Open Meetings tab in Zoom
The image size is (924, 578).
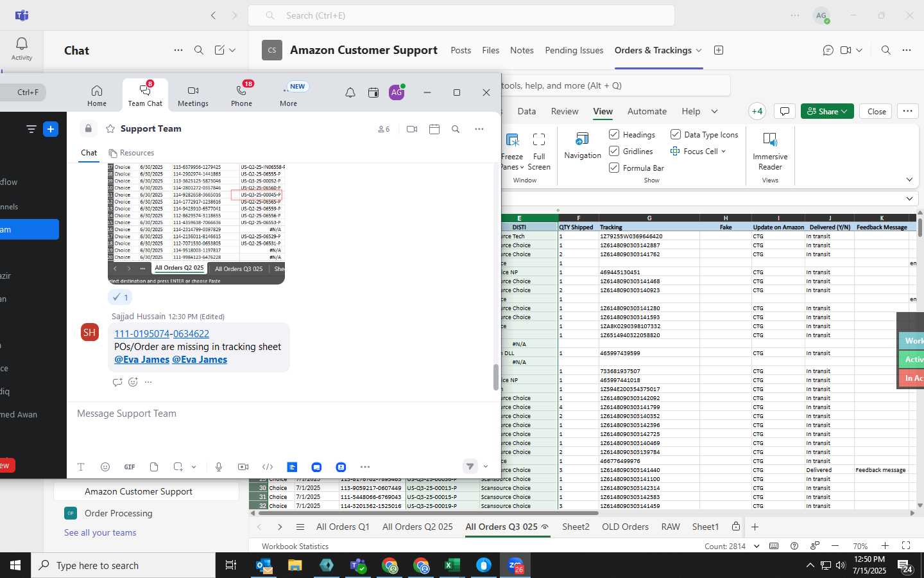pyautogui.click(x=193, y=94)
